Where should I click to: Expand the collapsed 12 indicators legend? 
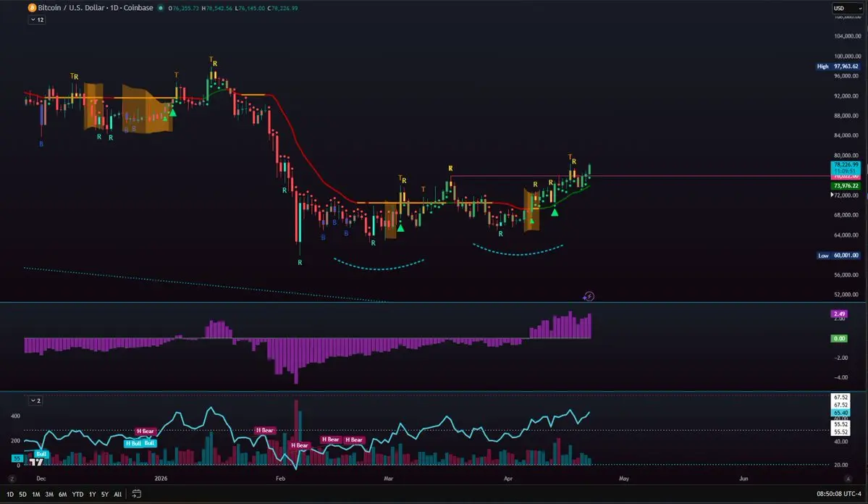coord(36,20)
